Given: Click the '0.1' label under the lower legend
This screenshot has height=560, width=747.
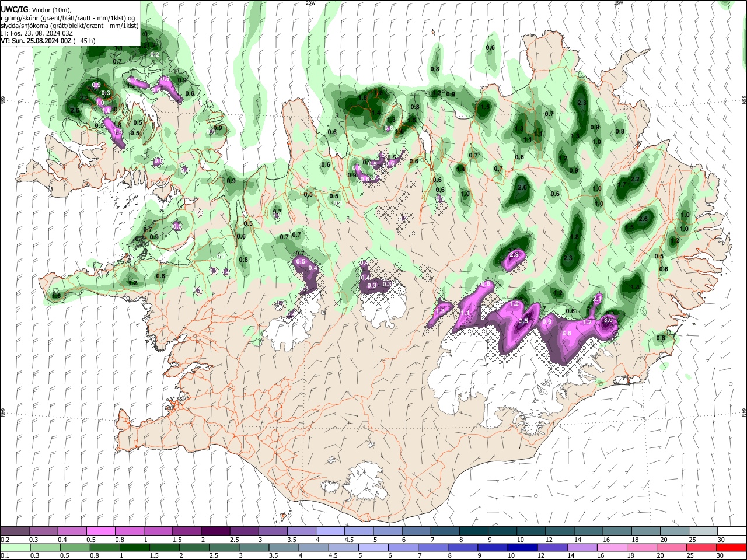Looking at the screenshot, I should 5,555.
